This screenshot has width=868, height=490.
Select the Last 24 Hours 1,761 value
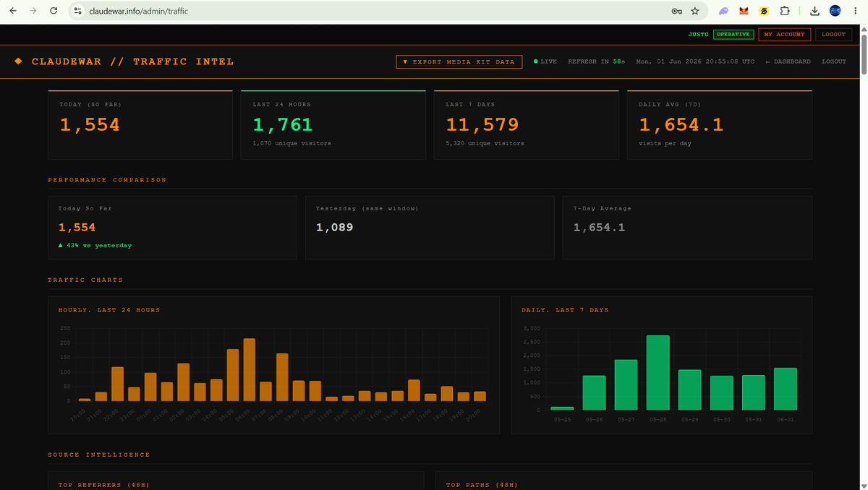(283, 125)
